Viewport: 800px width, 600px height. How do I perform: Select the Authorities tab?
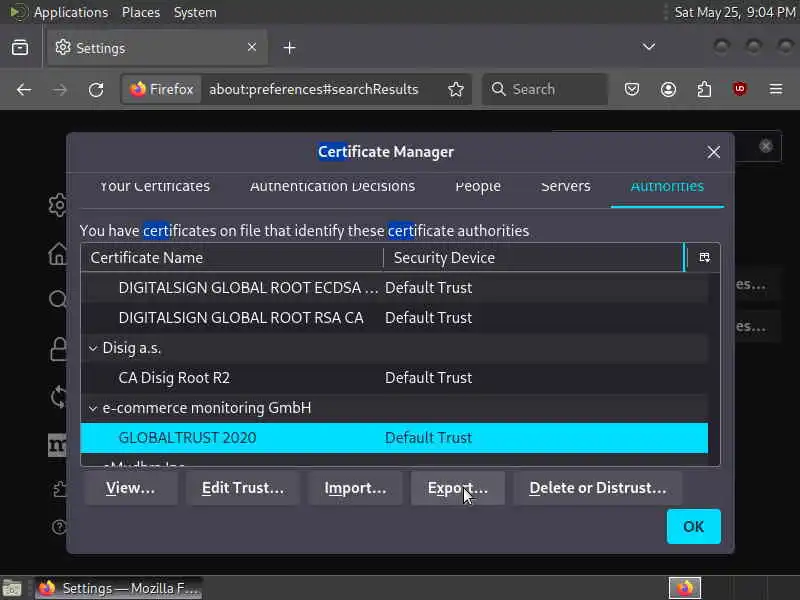tap(667, 188)
